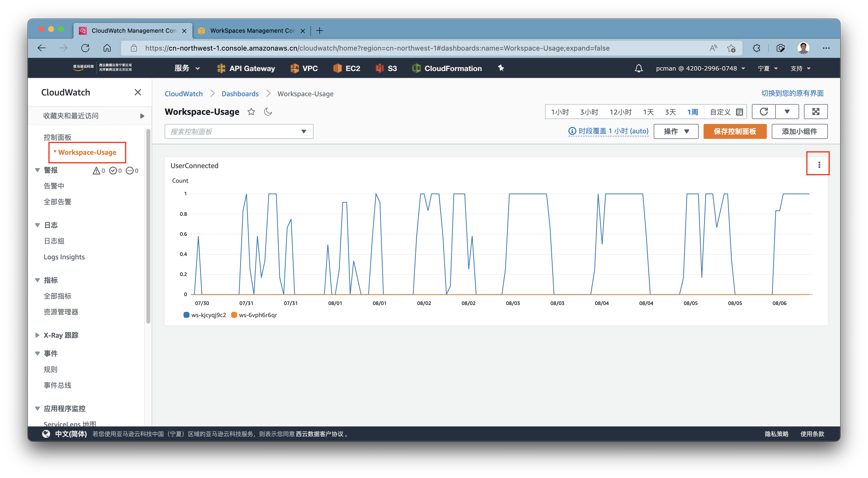Collapse the 应用程序监控 section
Image resolution: width=868 pixels, height=478 pixels.
[x=37, y=409]
